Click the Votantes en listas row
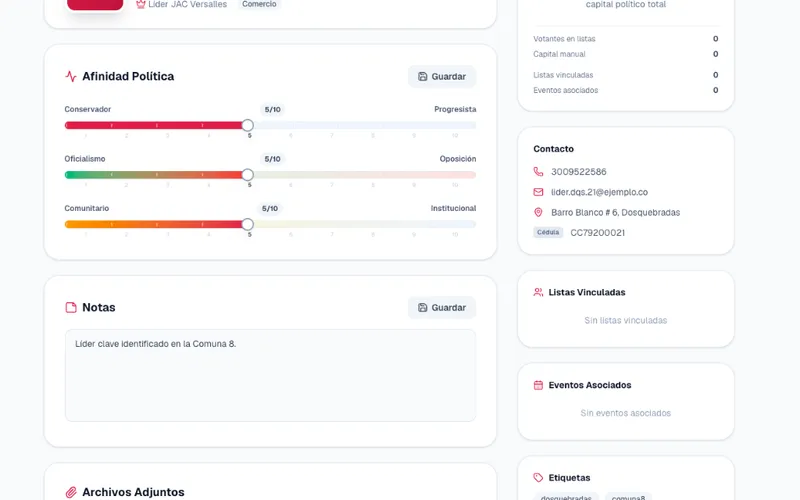Viewport: 800px width, 500px height. coord(626,39)
